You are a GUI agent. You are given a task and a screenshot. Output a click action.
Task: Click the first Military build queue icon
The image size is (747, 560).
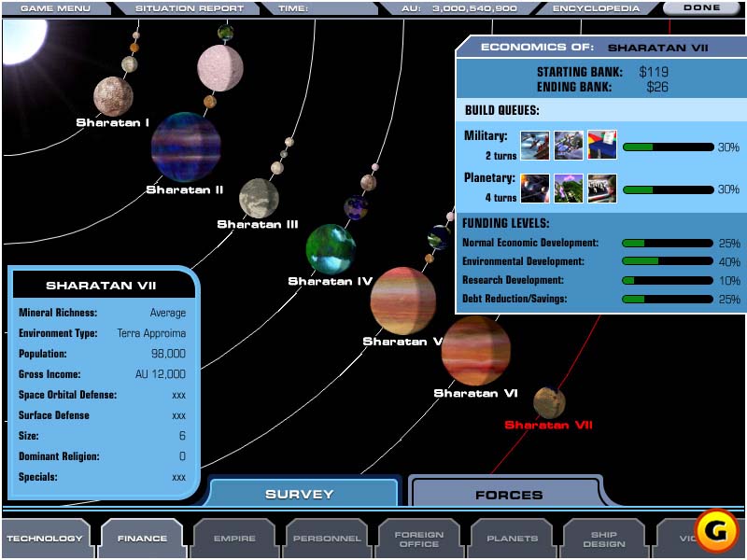534,146
